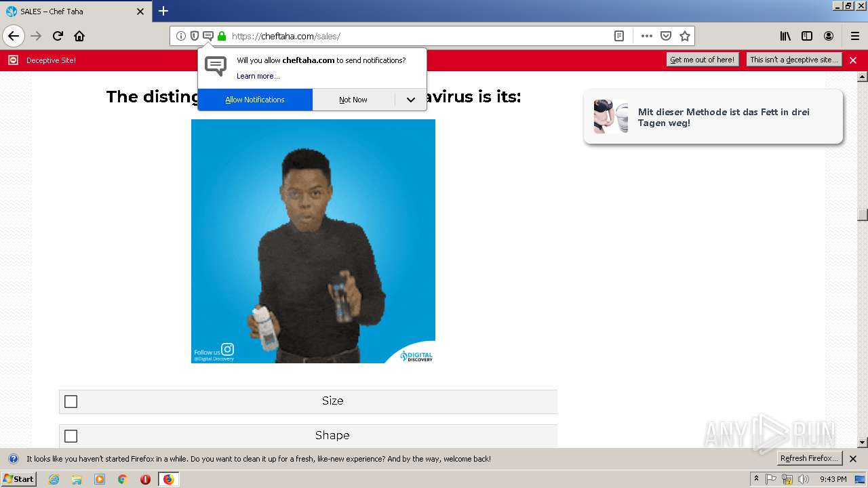This screenshot has width=868, height=488.
Task: Open Firefox account icon
Action: tap(829, 36)
